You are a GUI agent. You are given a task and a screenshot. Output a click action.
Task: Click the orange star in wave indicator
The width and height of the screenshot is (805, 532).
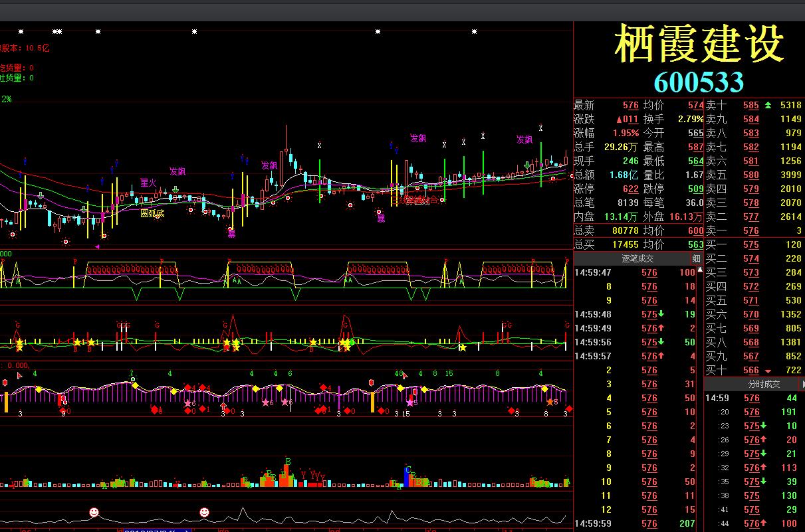[x=550, y=402]
